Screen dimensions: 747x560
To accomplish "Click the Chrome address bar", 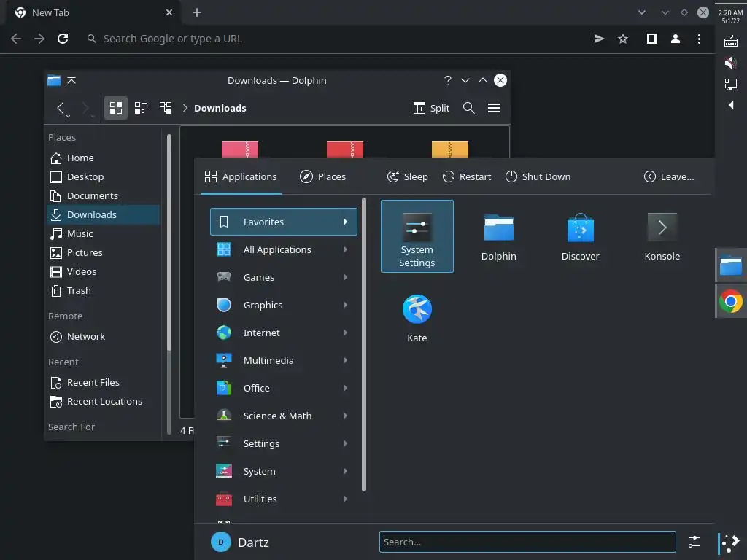I will pyautogui.click(x=333, y=39).
